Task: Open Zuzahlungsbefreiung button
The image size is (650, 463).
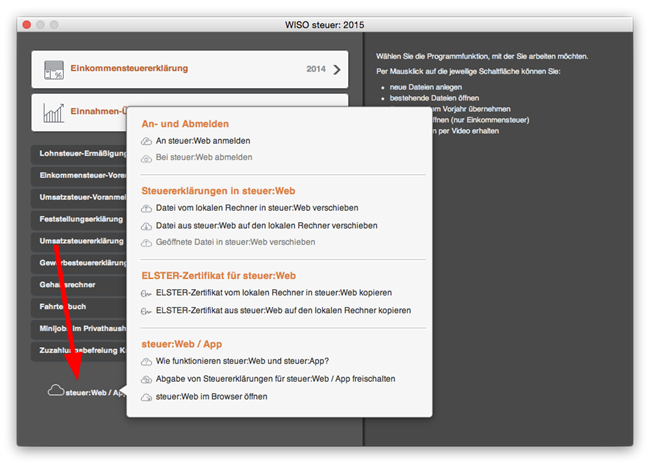Action: click(x=79, y=351)
